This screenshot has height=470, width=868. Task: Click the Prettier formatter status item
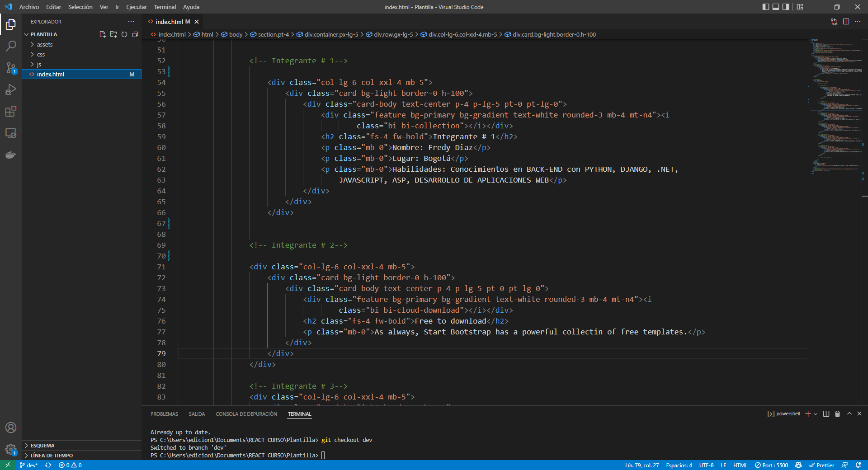(x=822, y=465)
